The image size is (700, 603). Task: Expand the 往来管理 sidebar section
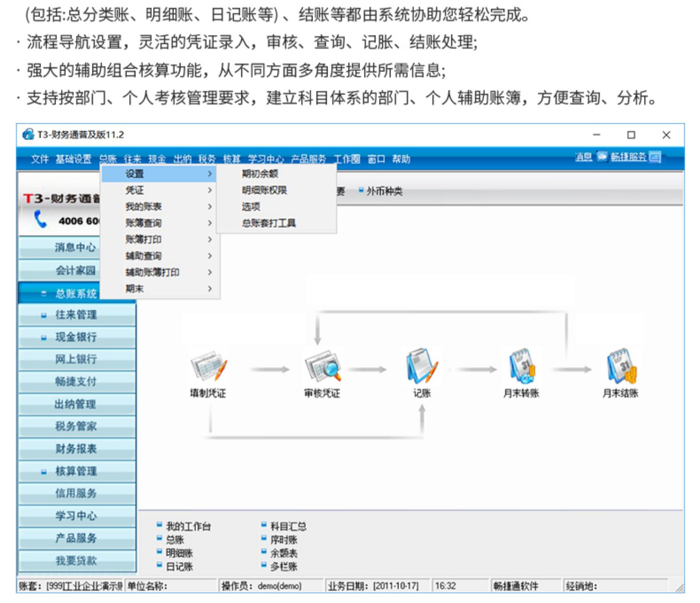tap(43, 316)
